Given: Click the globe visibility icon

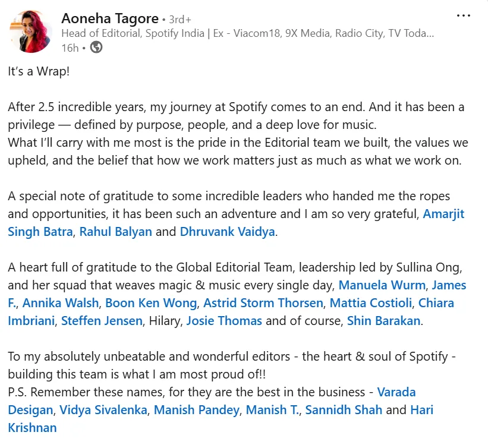Looking at the screenshot, I should click(96, 48).
